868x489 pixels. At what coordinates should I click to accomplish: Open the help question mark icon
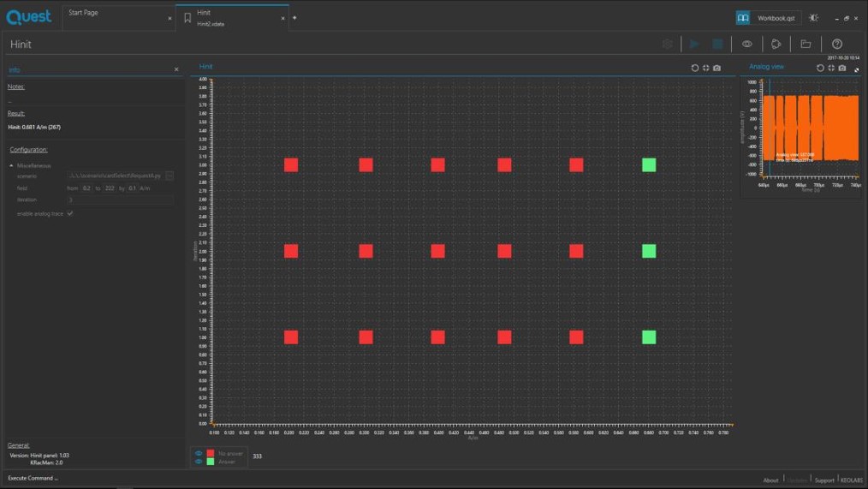coord(837,45)
